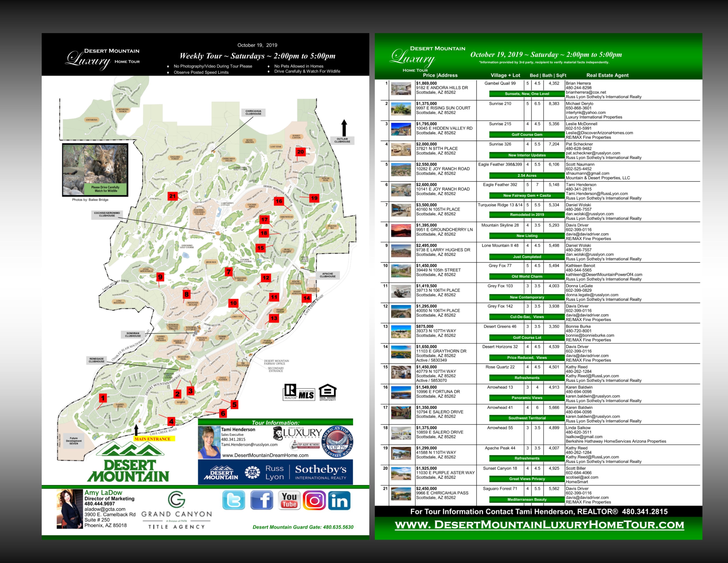Click "Sunset Canyon 18" village entry
728x563 pixels.
coord(500,468)
